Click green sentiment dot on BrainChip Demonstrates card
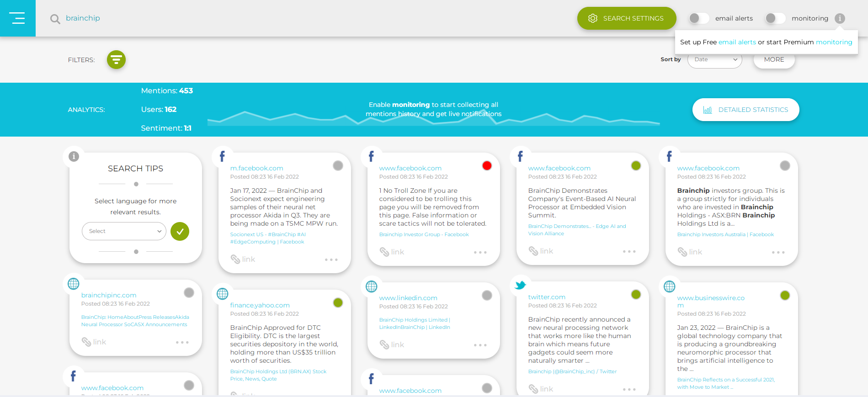This screenshot has height=397, width=868. [x=636, y=165]
